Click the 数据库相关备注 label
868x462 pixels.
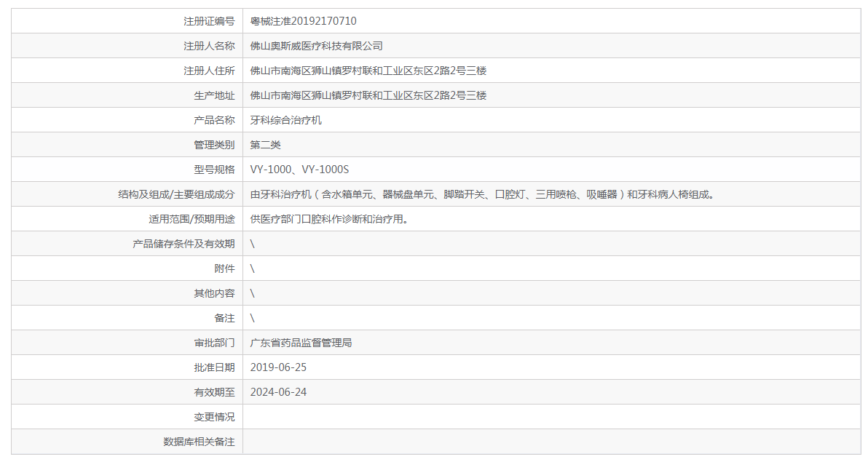point(199,442)
